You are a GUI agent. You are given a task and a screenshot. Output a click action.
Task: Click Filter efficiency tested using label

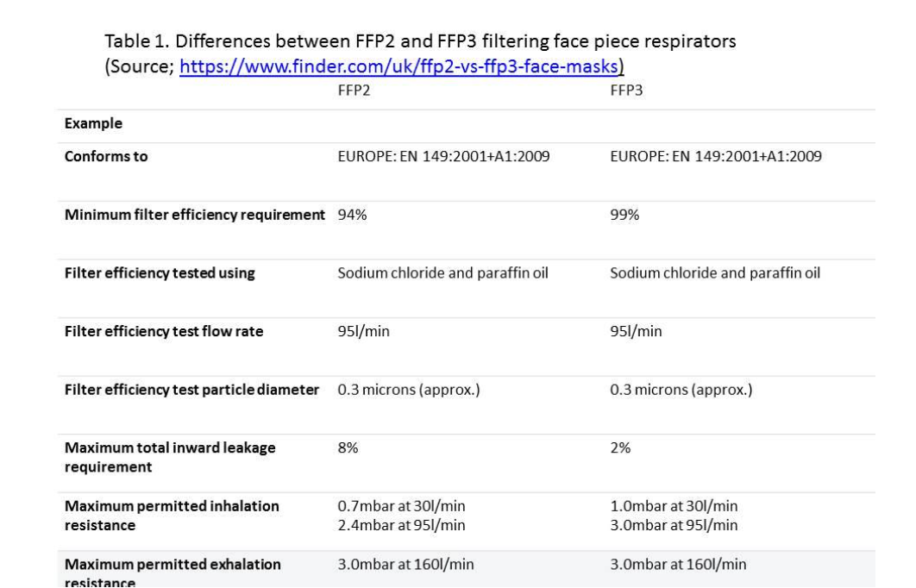[160, 273]
